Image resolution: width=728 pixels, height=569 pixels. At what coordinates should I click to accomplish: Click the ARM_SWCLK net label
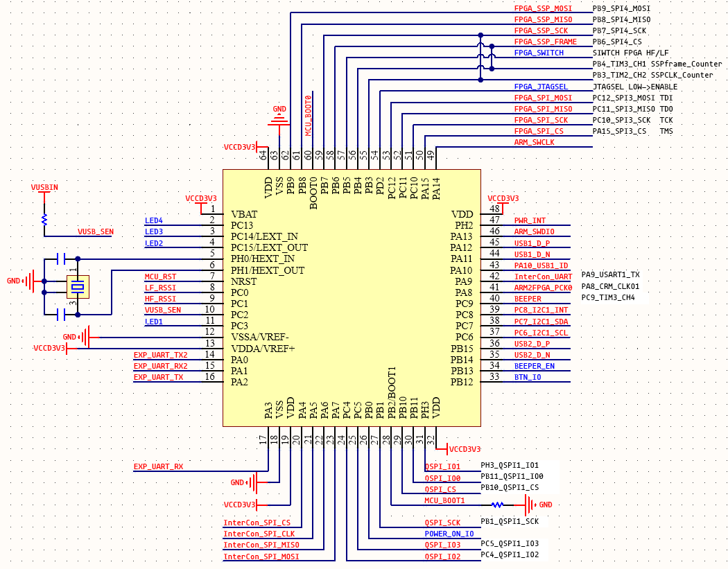(x=534, y=143)
